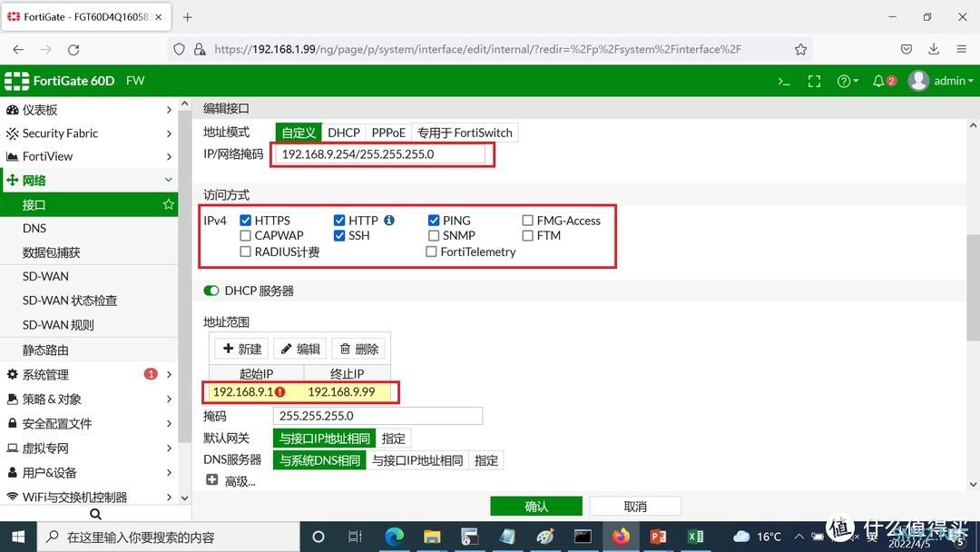Open Firefox from taskbar
The width and height of the screenshot is (980, 552).
click(621, 537)
